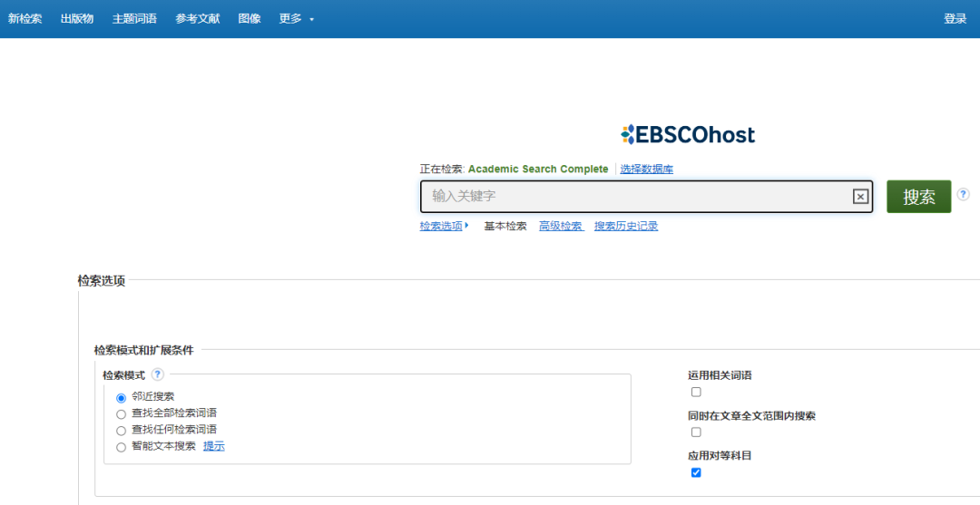
Task: Click the clear search field X icon
Action: 860,197
